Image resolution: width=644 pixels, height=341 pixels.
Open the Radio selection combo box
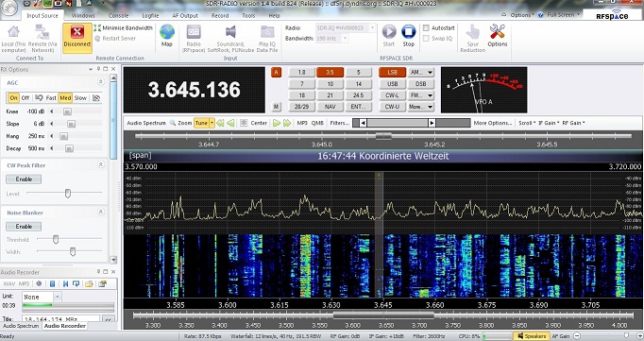coord(346,28)
